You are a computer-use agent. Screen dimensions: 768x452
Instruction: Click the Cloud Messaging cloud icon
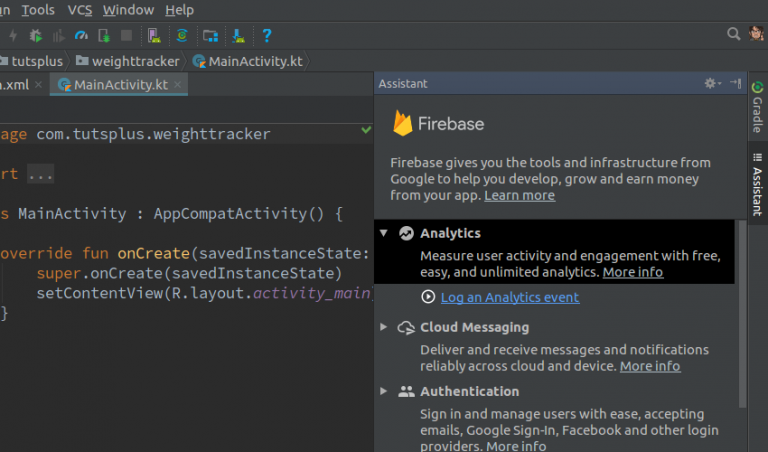click(406, 327)
